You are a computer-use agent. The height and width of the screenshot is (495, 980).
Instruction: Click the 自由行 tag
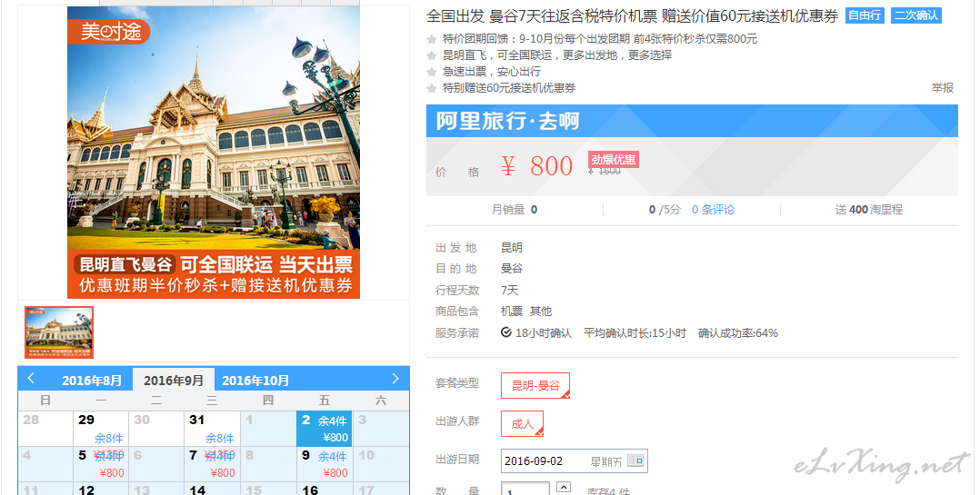point(865,15)
